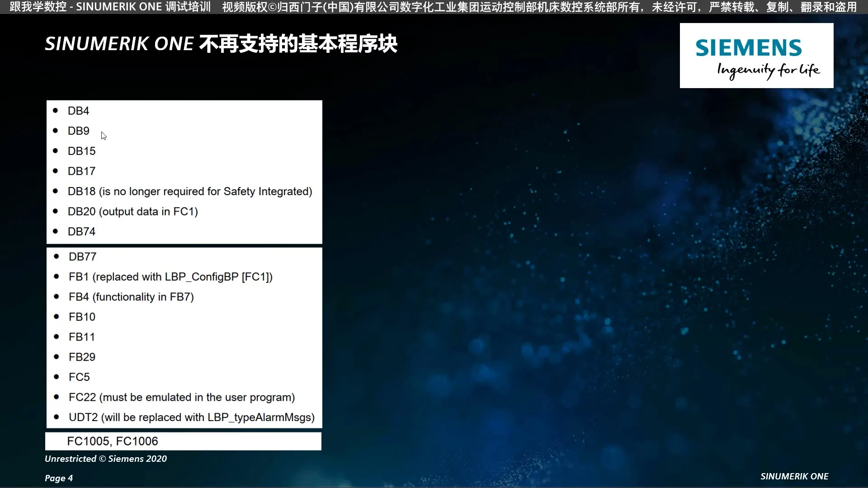Viewport: 868px width, 488px height.
Task: Click the DB17 bullet point
Action: pyautogui.click(x=82, y=171)
